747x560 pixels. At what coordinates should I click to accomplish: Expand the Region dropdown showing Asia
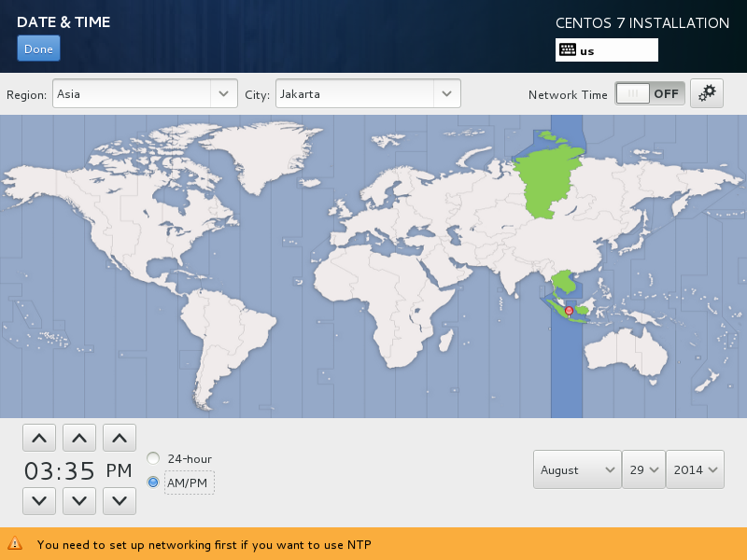tap(145, 94)
